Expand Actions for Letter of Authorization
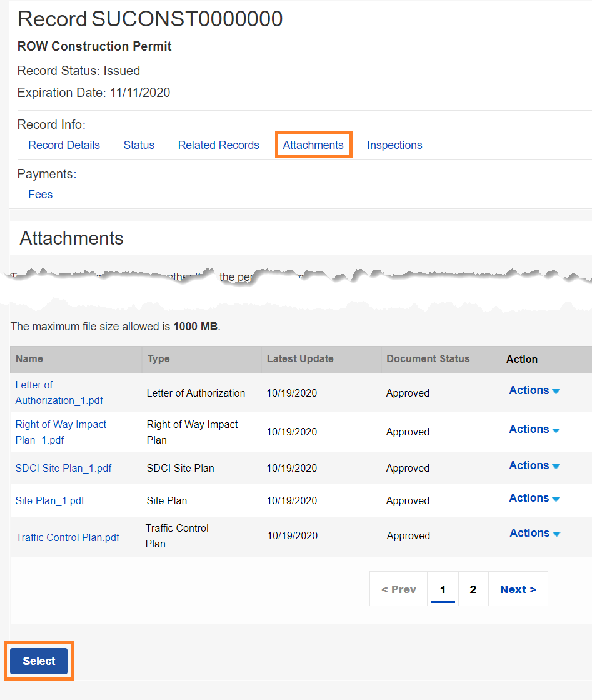Screen dimensions: 592x700 point(534,390)
